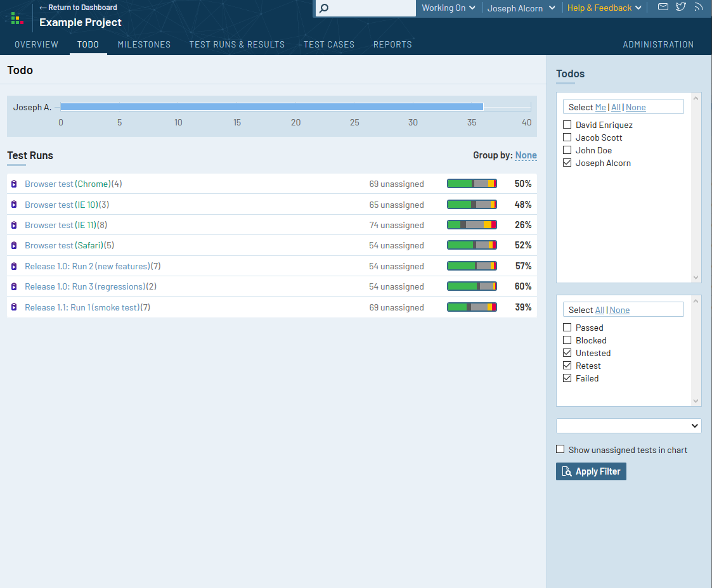Click Select All in user filter
712x588 pixels.
[616, 107]
